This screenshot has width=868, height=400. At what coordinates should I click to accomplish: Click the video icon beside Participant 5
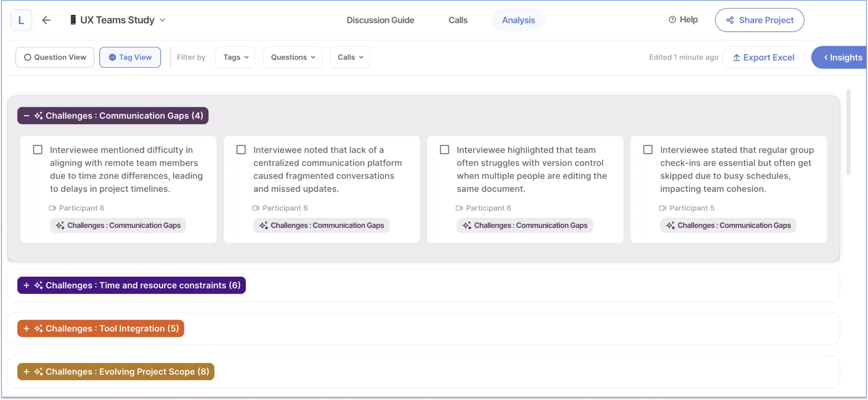point(663,208)
